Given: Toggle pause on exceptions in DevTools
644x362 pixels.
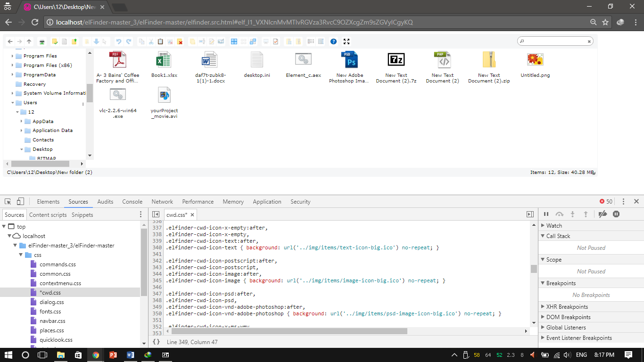Looking at the screenshot, I should (x=616, y=214).
